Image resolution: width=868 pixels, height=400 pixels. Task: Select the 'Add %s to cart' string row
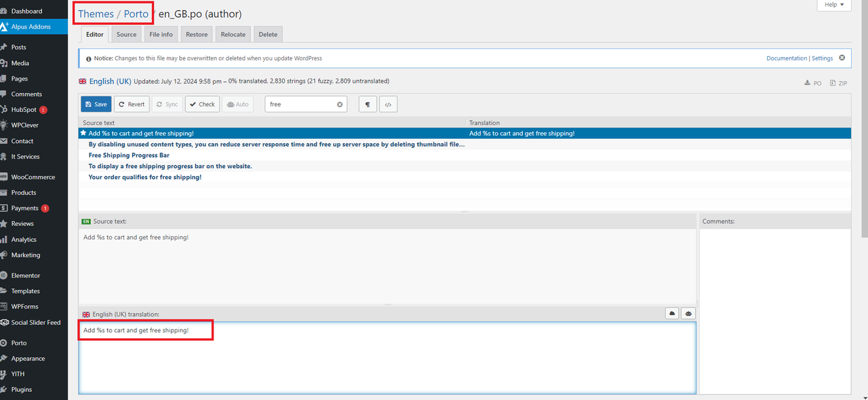coord(465,134)
